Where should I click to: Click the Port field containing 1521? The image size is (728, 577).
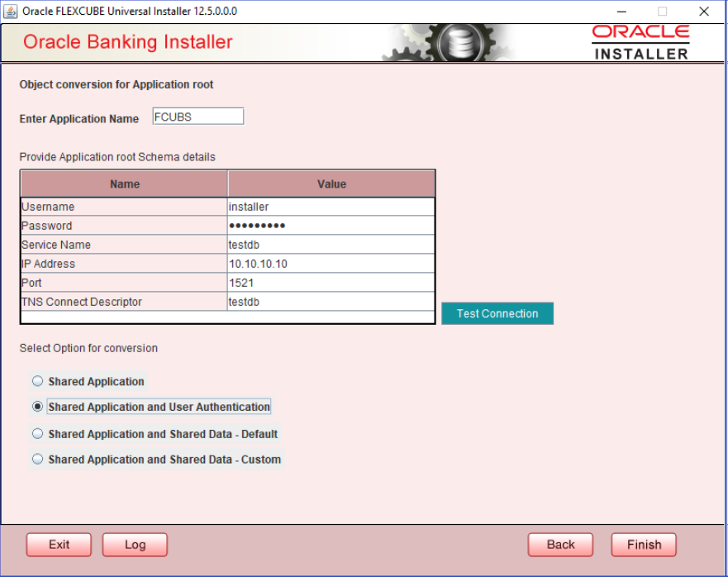click(331, 282)
